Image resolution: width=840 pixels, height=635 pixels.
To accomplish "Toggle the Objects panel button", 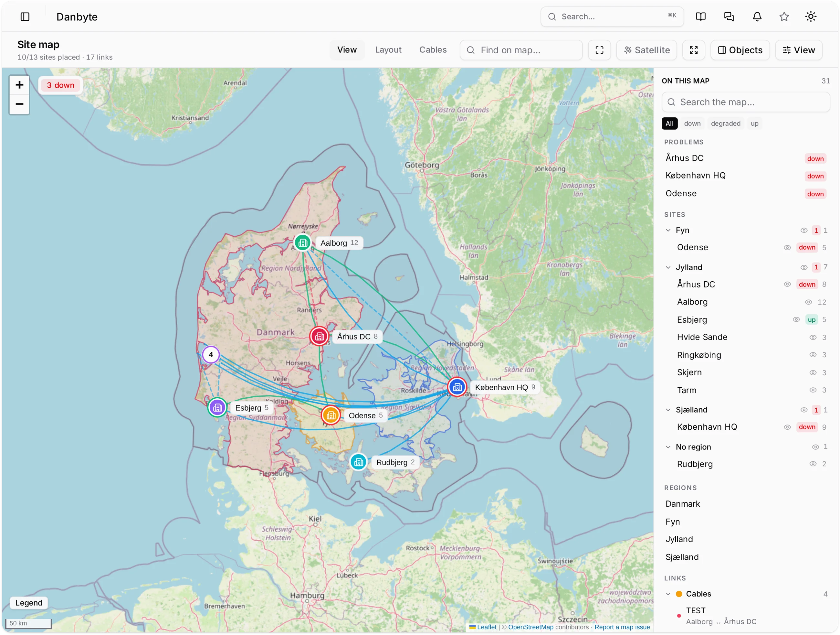I will pyautogui.click(x=740, y=50).
